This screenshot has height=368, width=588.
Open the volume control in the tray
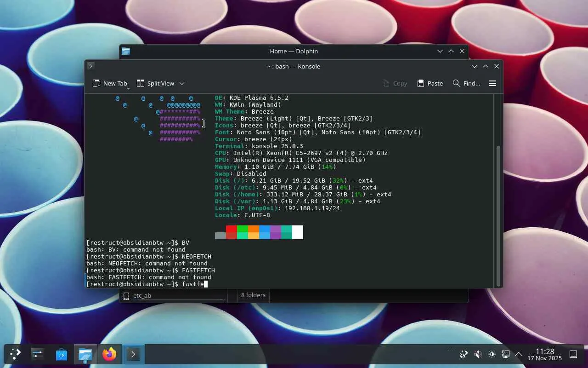(478, 354)
